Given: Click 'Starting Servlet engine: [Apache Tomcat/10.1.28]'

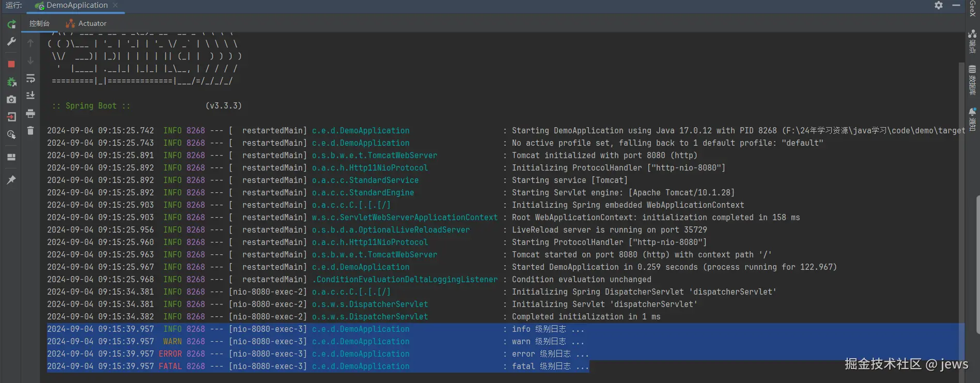Looking at the screenshot, I should [x=623, y=193].
